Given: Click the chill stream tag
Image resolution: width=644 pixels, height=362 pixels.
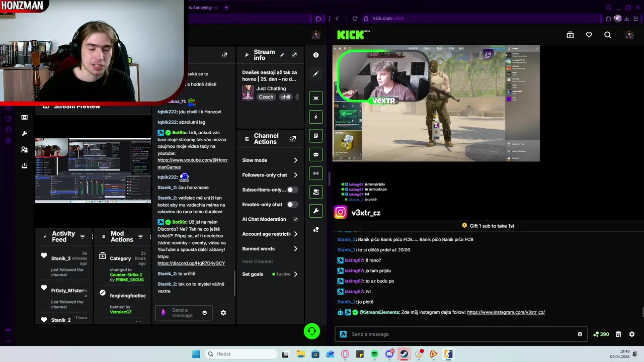Looking at the screenshot, I should click(286, 97).
